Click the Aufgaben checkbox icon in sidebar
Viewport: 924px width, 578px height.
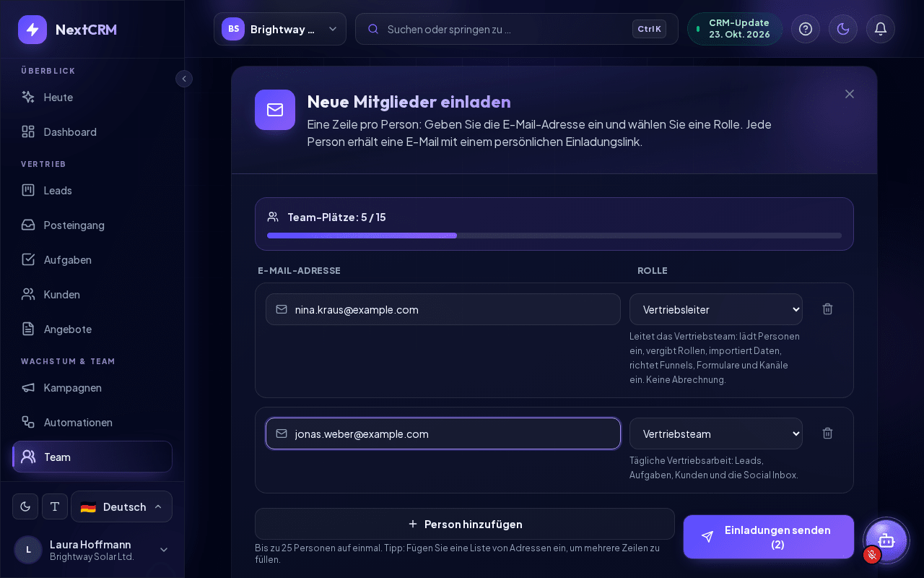(28, 259)
